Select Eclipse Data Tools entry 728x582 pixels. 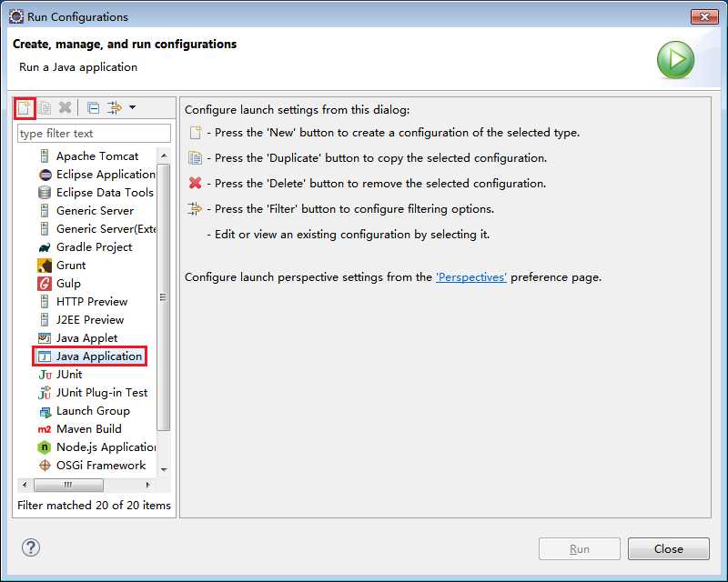pyautogui.click(x=105, y=193)
